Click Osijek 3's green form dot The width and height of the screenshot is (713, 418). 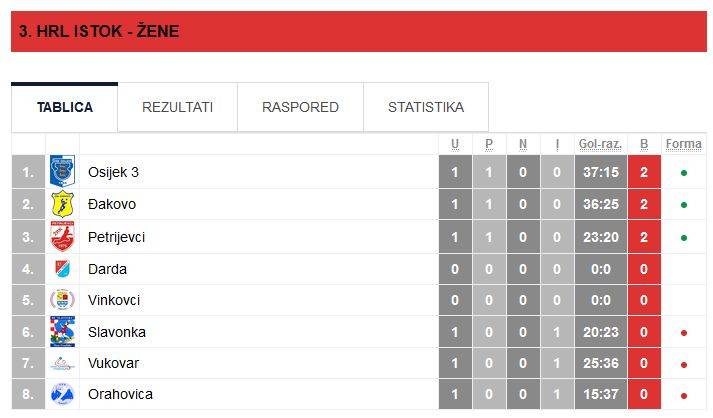click(x=684, y=173)
